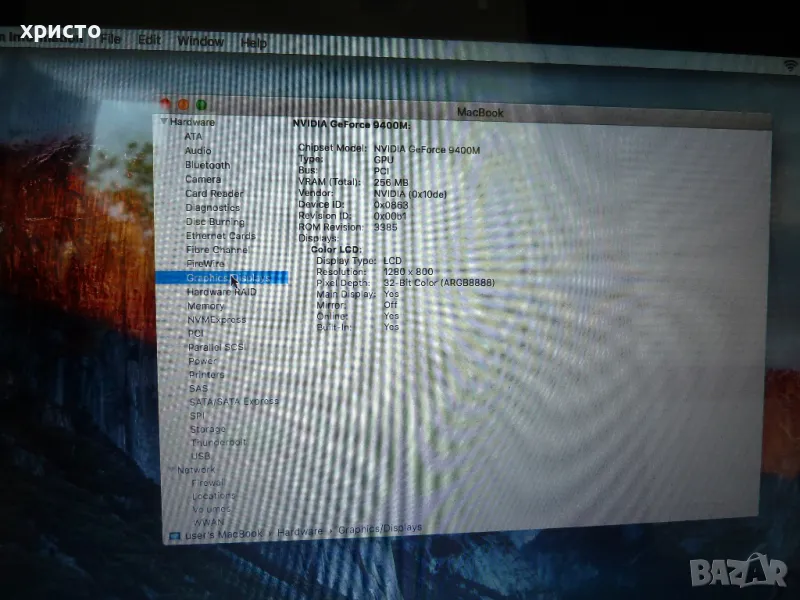
Task: Click the NVIDIA GeForce 9400M heading
Action: (x=352, y=124)
